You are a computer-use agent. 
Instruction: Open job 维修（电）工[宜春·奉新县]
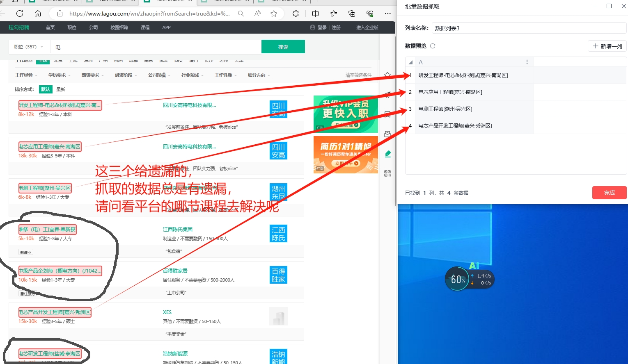[x=47, y=229]
